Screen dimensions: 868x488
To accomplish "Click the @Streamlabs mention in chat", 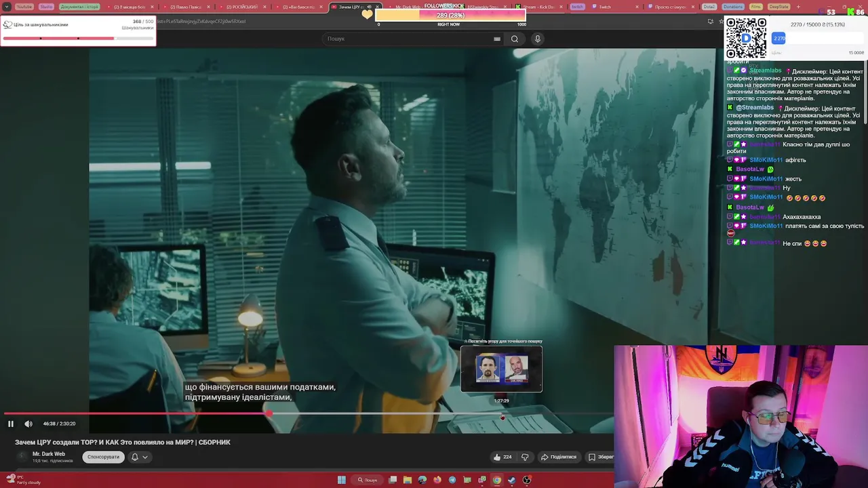I will pyautogui.click(x=755, y=108).
